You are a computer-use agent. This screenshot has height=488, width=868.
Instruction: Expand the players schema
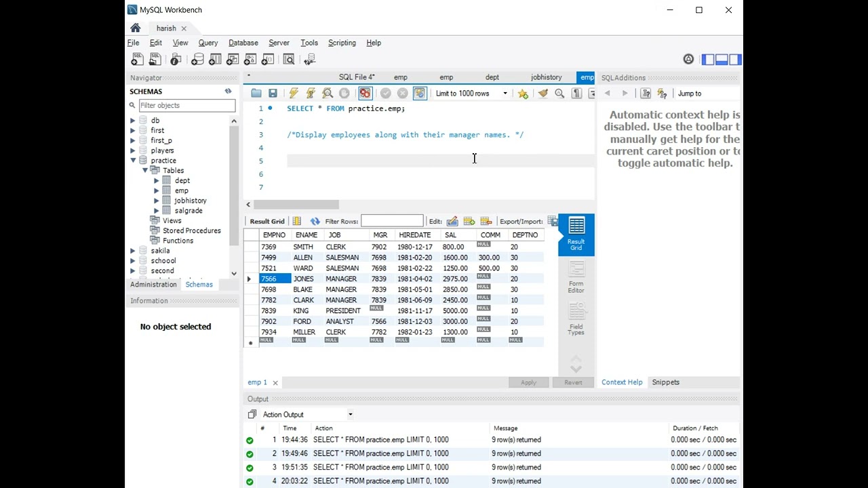tap(133, 150)
